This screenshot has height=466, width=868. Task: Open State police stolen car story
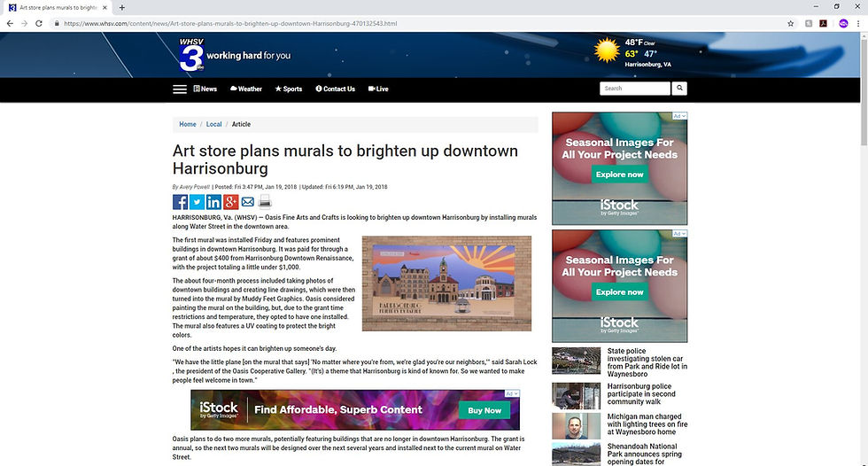(x=647, y=362)
